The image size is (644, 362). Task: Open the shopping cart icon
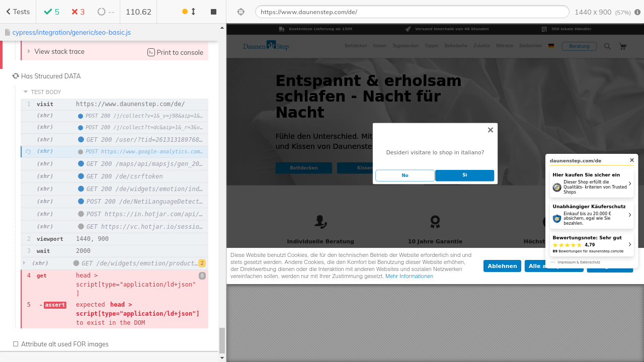click(622, 46)
